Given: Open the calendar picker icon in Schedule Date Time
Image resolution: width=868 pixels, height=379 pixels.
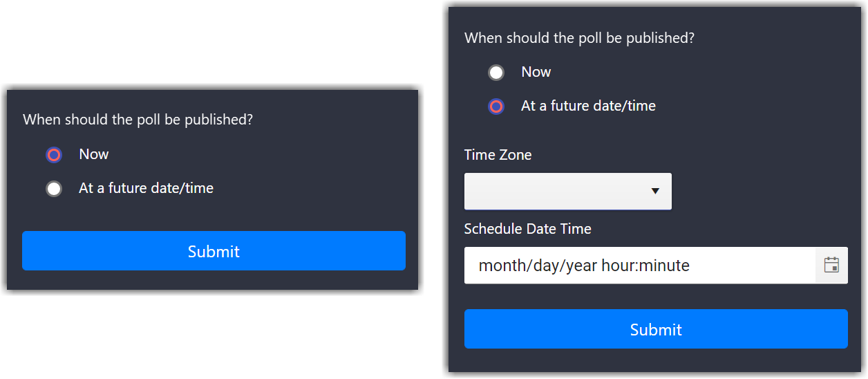Looking at the screenshot, I should tap(831, 266).
